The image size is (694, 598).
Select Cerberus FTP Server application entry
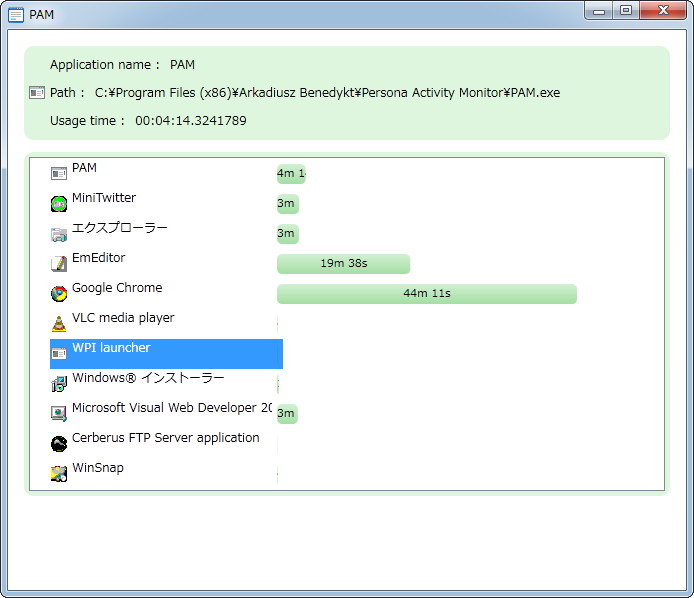166,438
